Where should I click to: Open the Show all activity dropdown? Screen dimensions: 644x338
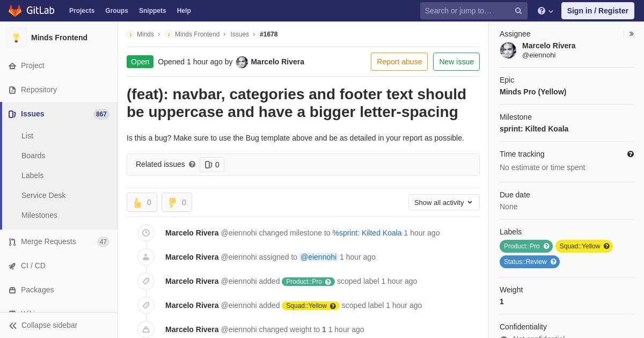(x=444, y=202)
